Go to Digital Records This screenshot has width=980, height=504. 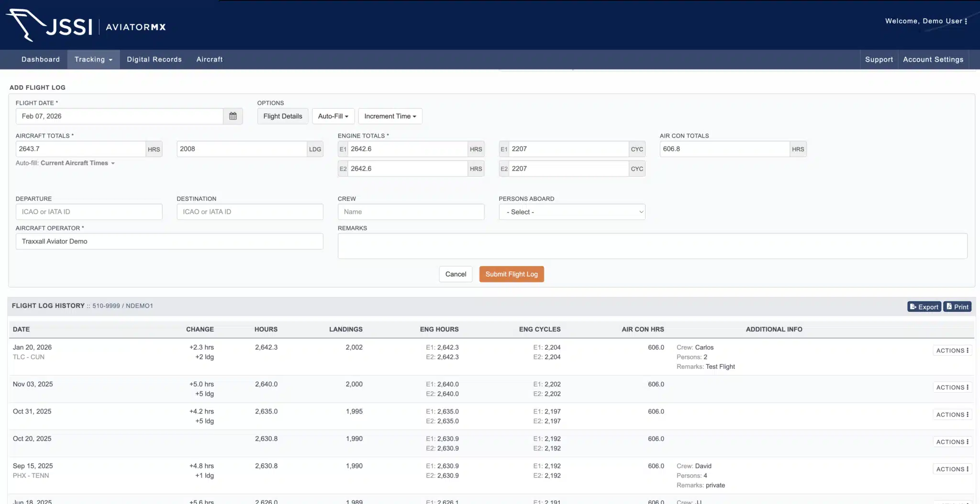point(154,59)
